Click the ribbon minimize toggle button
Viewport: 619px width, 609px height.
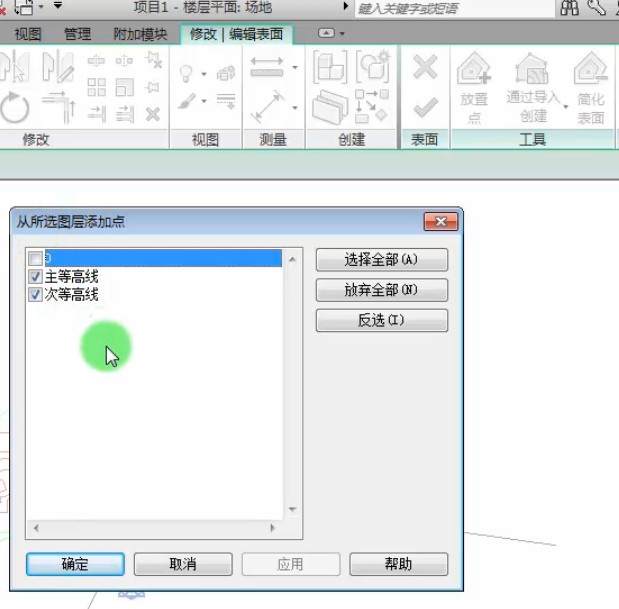click(x=326, y=33)
